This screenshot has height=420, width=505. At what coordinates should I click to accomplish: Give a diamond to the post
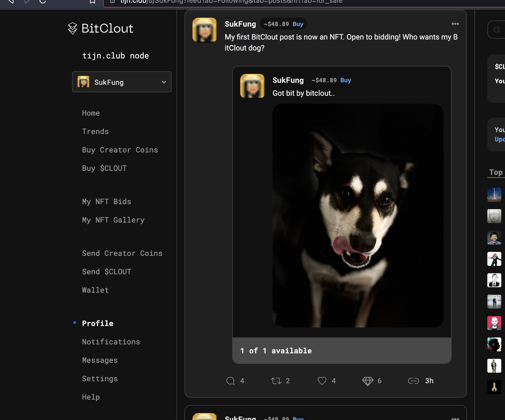click(x=367, y=381)
